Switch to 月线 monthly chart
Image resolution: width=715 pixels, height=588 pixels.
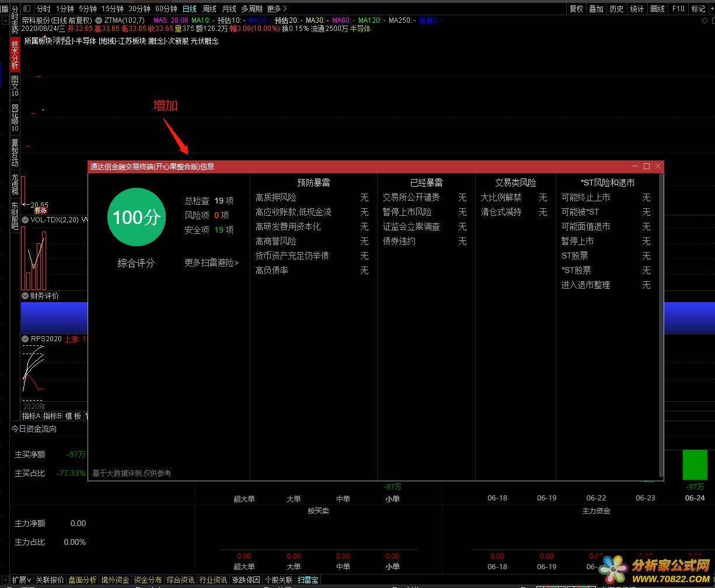(x=229, y=9)
